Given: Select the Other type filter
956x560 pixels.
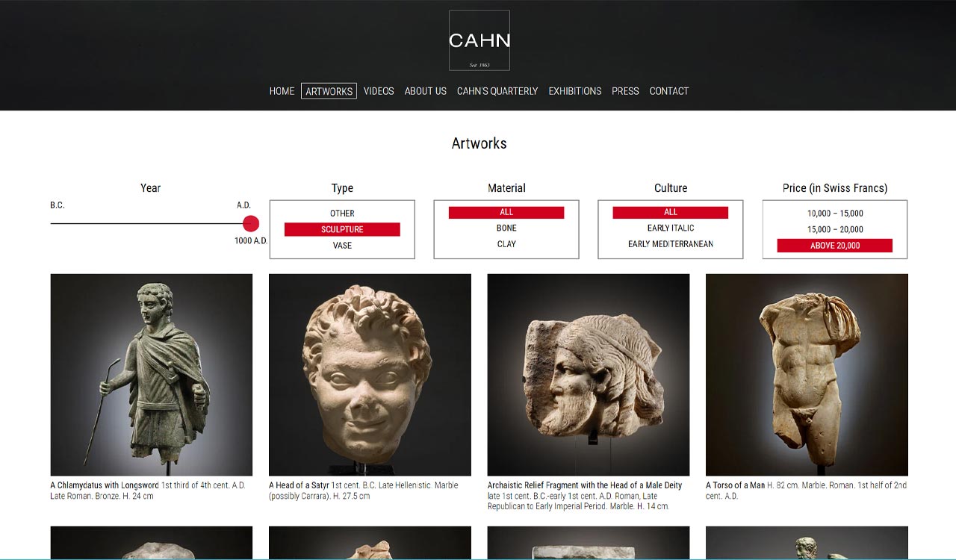Looking at the screenshot, I should click(x=342, y=214).
